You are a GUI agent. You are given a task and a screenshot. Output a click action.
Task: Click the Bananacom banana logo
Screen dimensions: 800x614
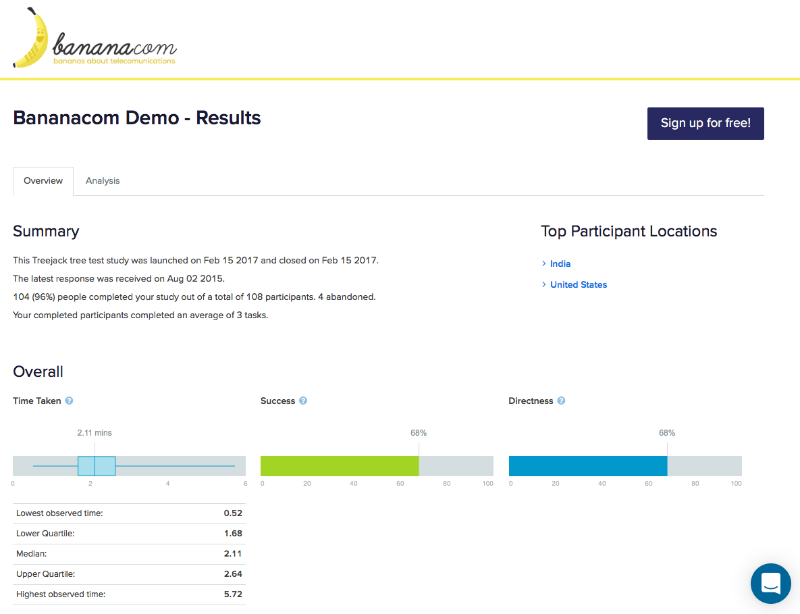coord(31,38)
